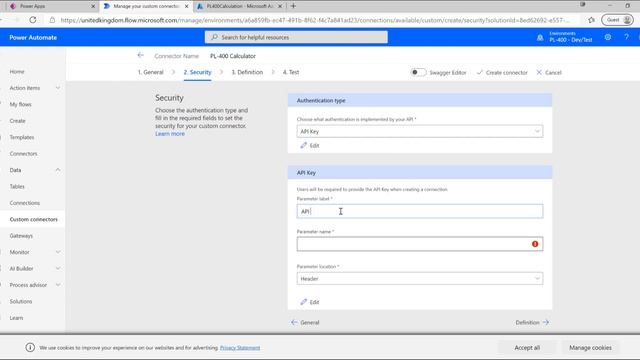
Task: Open Gateways in the sidebar
Action: [x=21, y=236]
